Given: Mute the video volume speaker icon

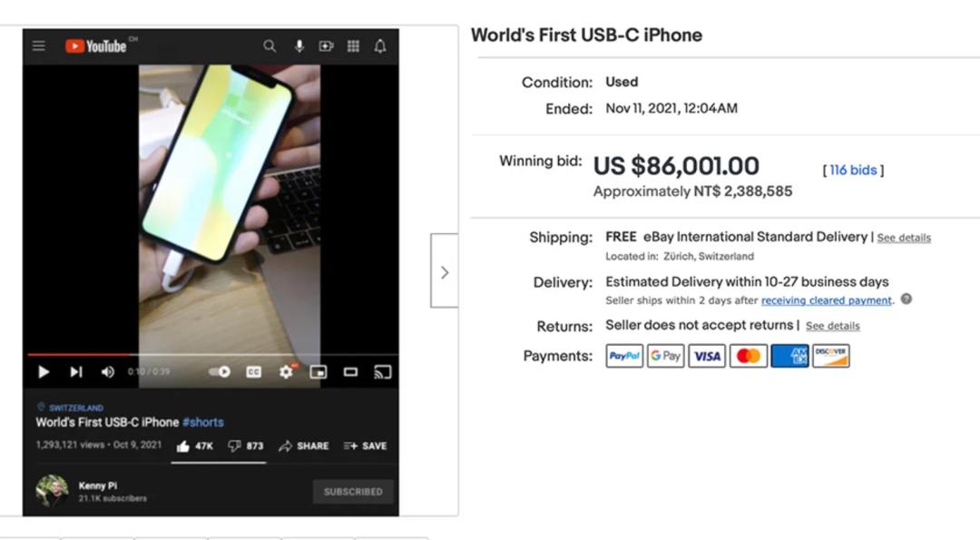Looking at the screenshot, I should [x=107, y=372].
